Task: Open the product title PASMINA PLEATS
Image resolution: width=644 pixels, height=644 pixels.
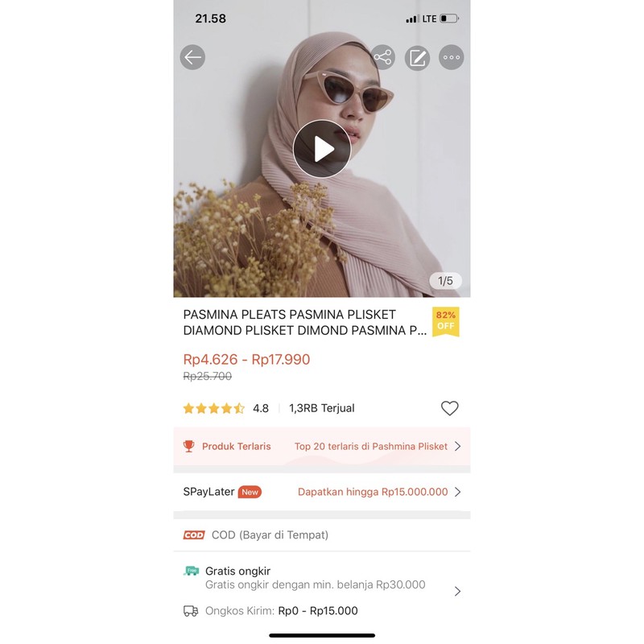Action: click(305, 323)
